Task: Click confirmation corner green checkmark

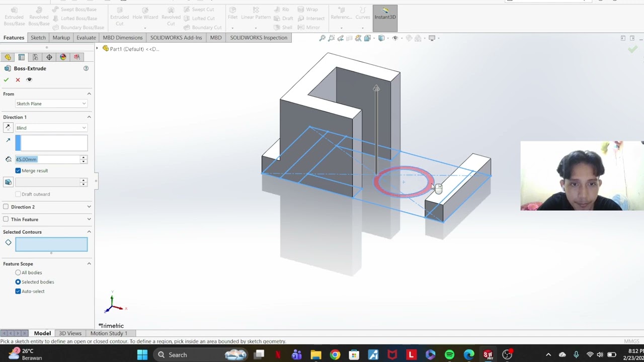Action: click(x=632, y=49)
